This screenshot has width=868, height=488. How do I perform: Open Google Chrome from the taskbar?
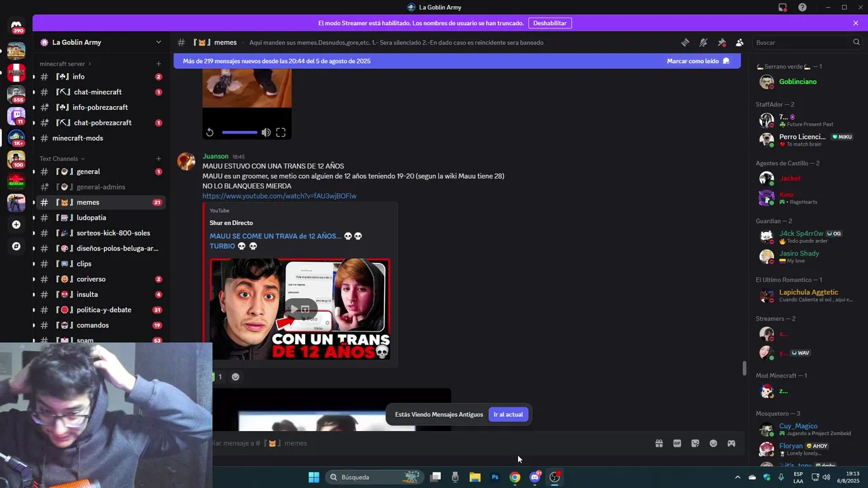515,477
